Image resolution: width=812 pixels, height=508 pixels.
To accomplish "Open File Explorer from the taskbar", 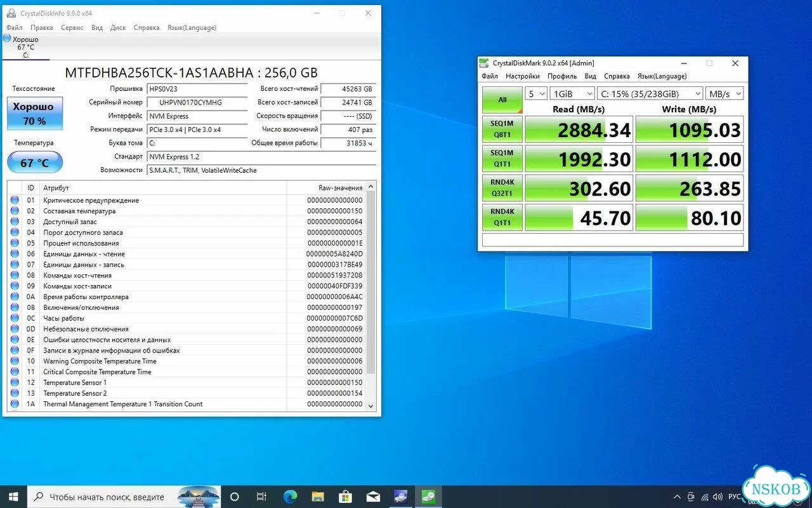I will click(318, 497).
